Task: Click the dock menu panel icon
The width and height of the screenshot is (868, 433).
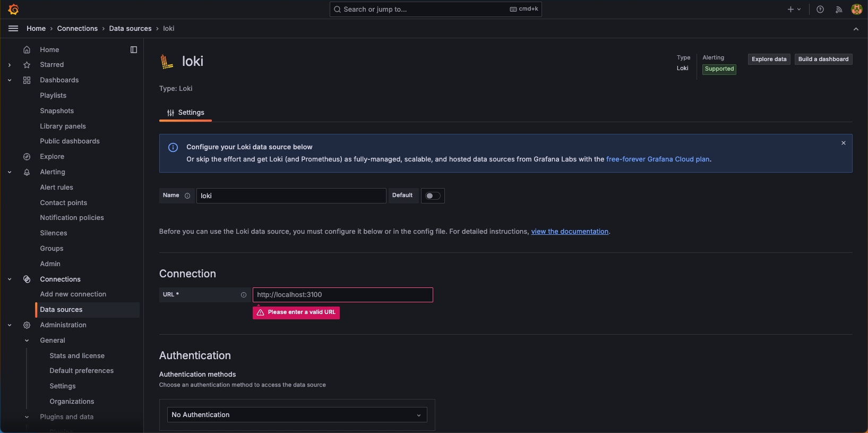Action: 134,50
